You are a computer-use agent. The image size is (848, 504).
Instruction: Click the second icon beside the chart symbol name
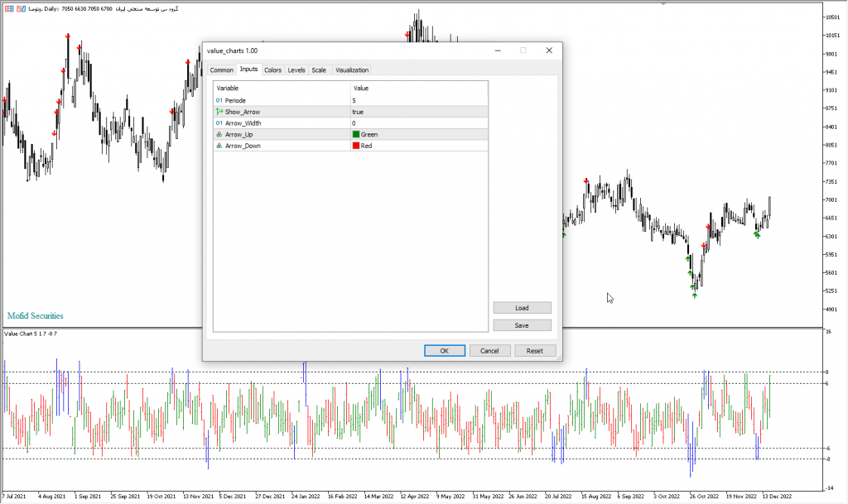click(x=19, y=8)
